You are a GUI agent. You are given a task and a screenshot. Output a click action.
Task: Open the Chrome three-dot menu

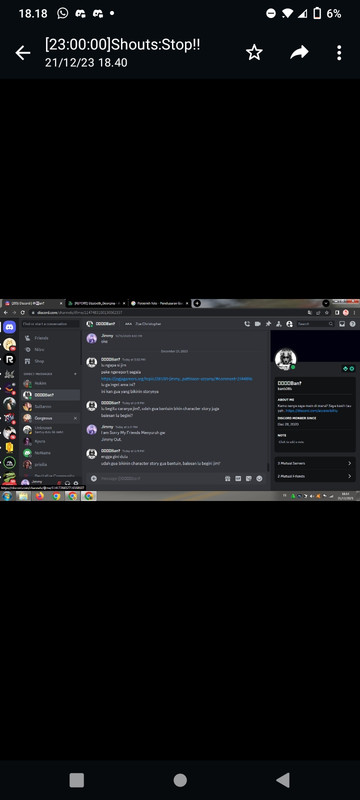[354, 312]
